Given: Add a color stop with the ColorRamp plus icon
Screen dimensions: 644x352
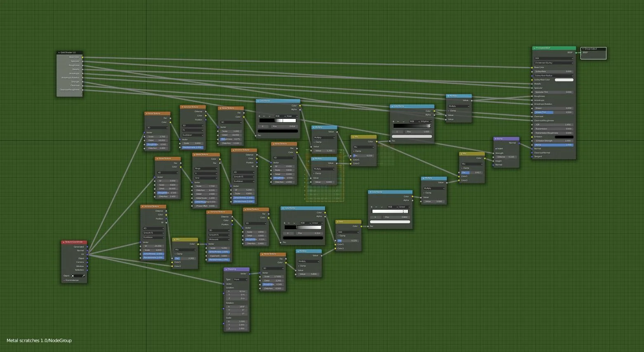Looking at the screenshot, I should coord(259,116).
